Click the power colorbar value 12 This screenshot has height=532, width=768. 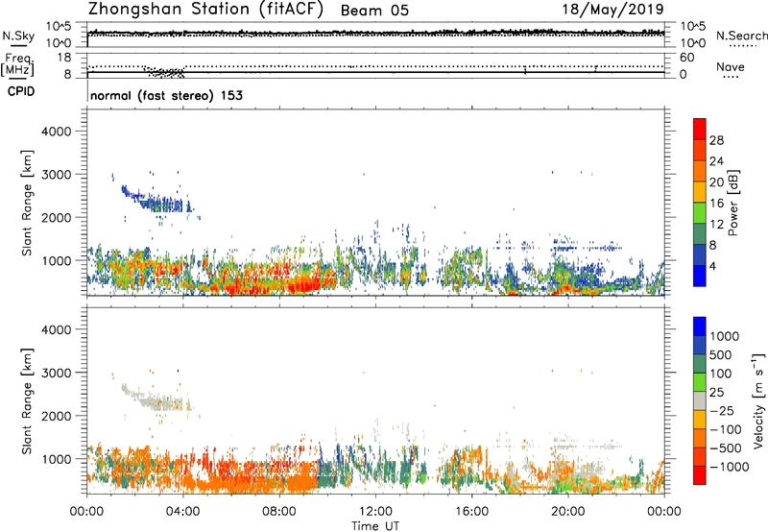716,225
